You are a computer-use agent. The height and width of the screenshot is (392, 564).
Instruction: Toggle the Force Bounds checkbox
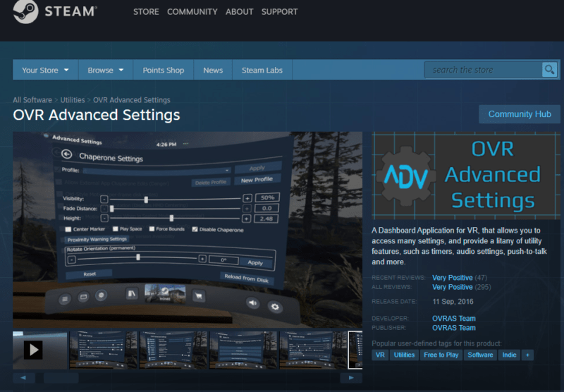152,228
